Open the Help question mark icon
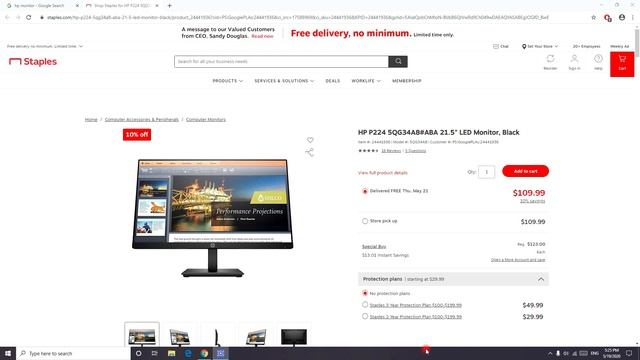Viewport: 640px width, 360px height. 598,59
